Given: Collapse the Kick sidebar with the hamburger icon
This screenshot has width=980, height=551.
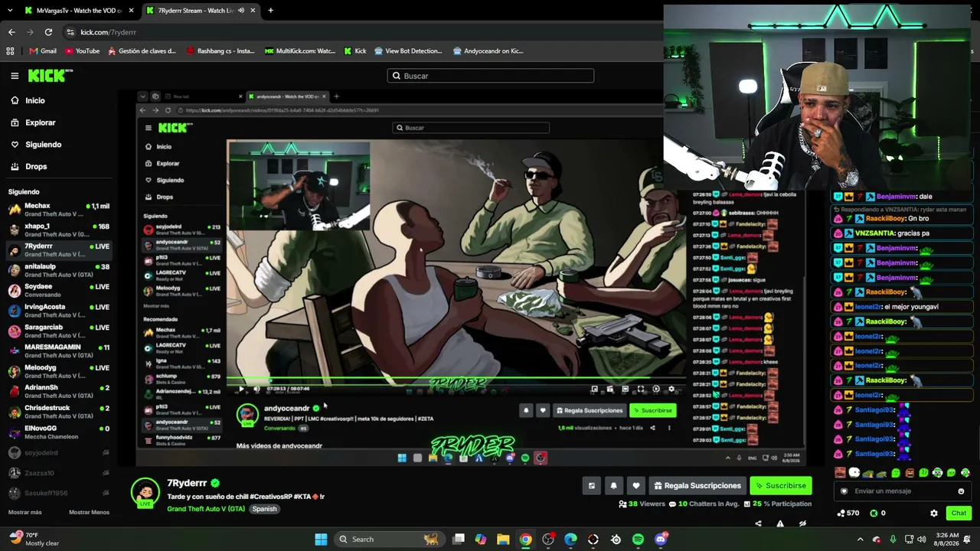Looking at the screenshot, I should point(15,76).
